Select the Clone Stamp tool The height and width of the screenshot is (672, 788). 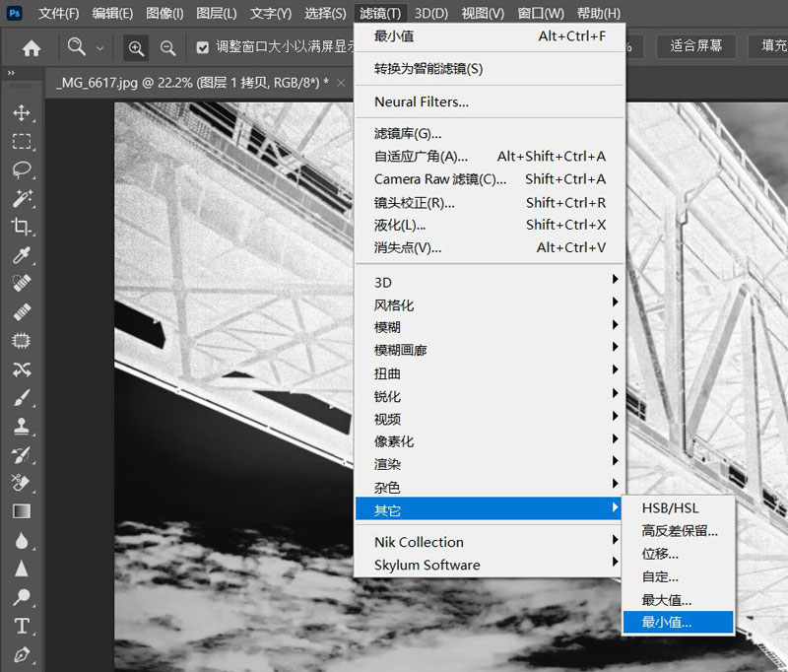pyautogui.click(x=22, y=427)
